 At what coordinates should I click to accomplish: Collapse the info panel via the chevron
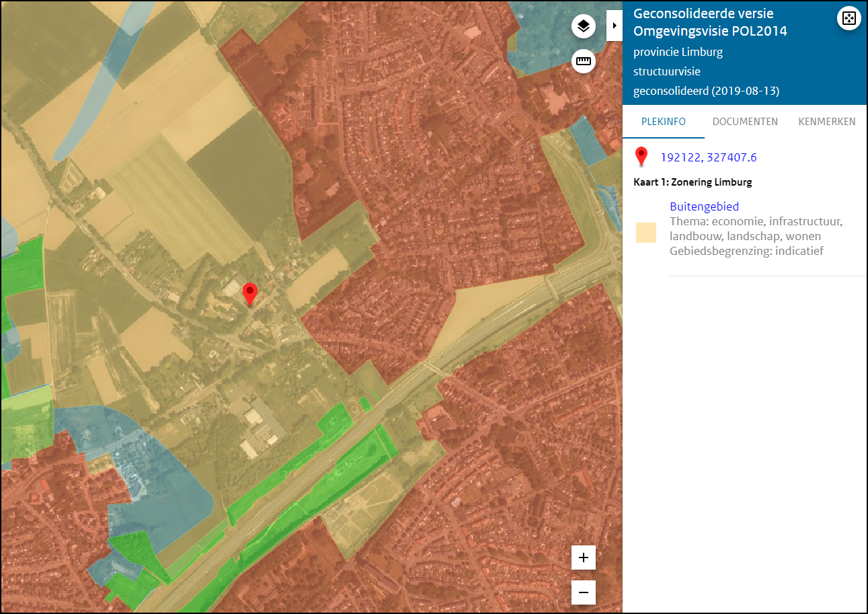[614, 25]
